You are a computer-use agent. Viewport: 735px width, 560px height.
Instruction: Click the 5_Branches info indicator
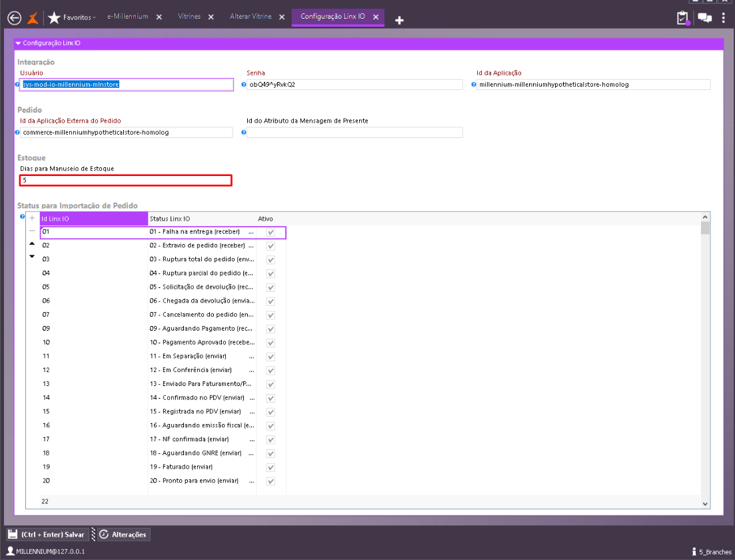coord(712,552)
